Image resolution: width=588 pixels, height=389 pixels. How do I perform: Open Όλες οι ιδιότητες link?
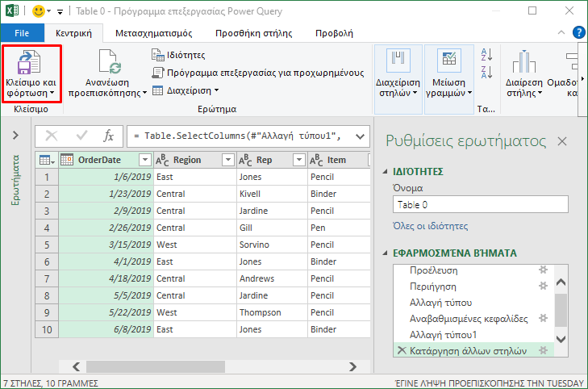click(x=430, y=226)
